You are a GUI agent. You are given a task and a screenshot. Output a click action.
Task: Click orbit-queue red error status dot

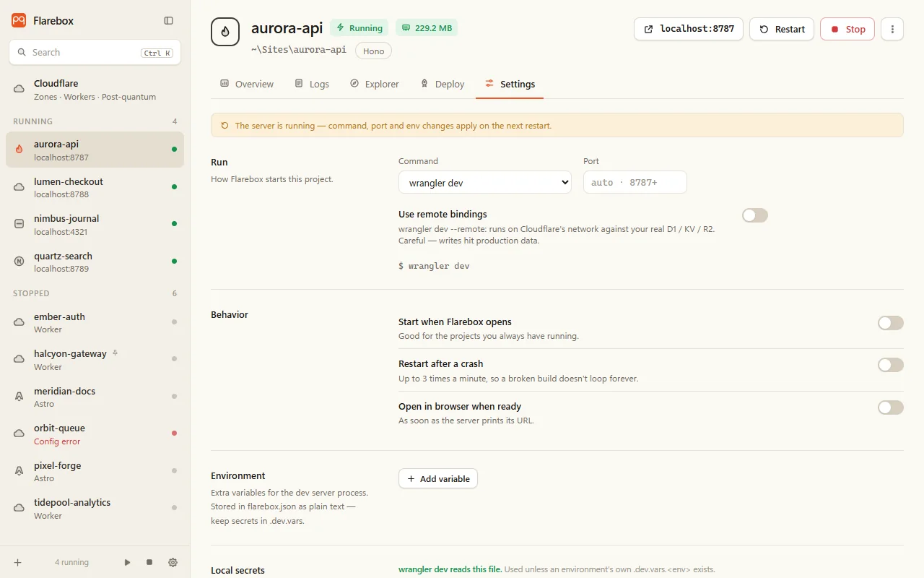174,433
